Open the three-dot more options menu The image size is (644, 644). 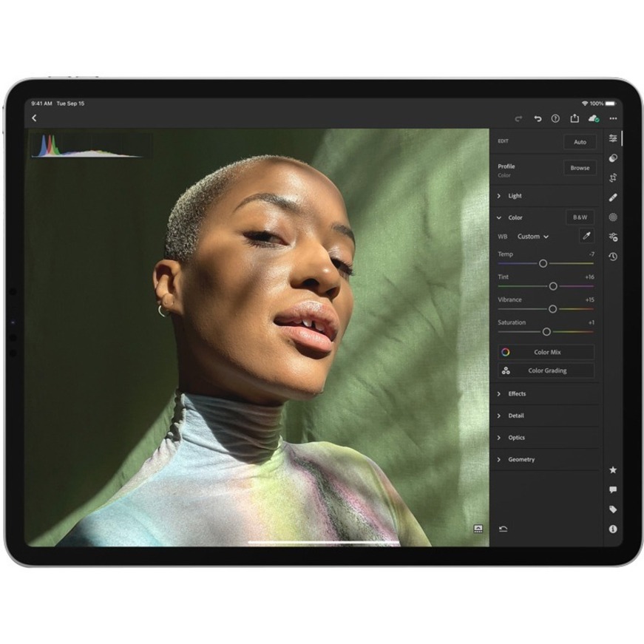613,118
